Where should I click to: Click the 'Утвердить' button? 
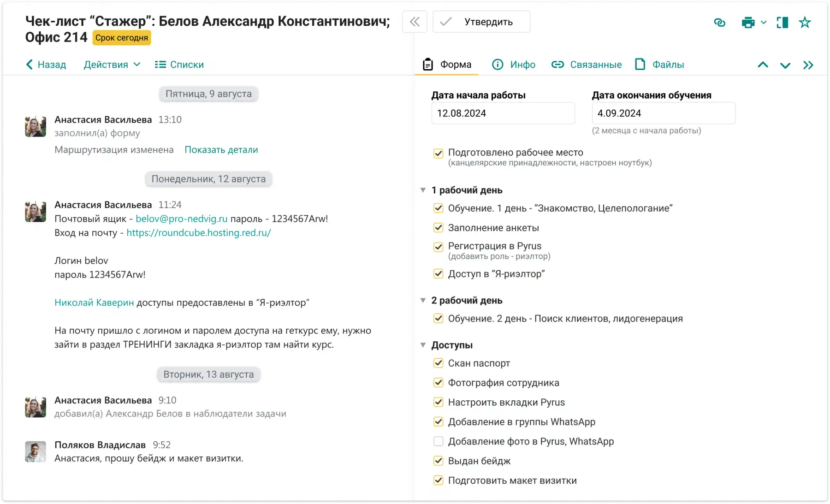tap(481, 22)
